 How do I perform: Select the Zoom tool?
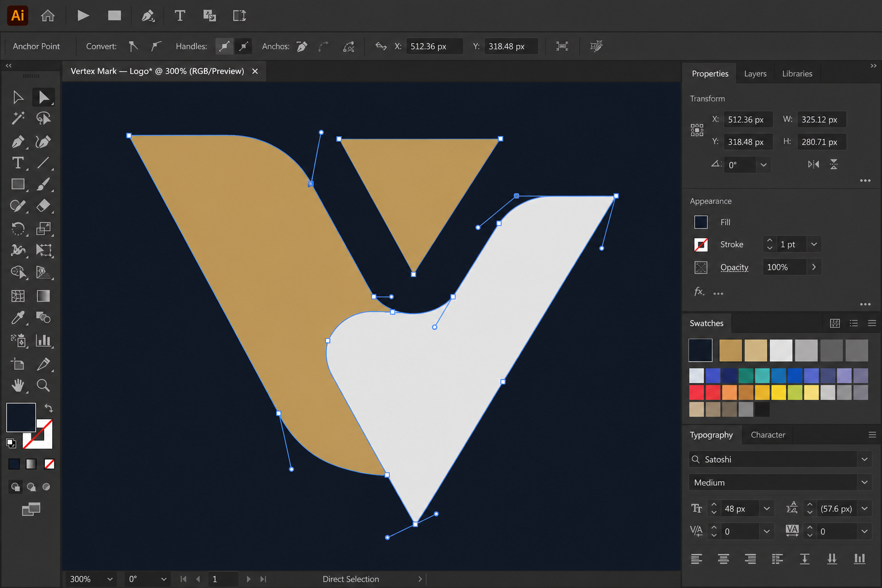pyautogui.click(x=44, y=385)
